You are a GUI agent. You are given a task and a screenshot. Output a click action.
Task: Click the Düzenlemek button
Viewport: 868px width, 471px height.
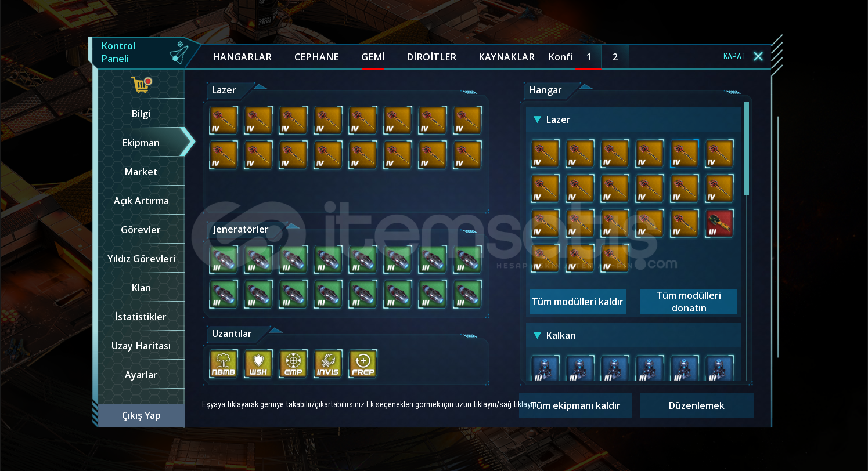(697, 405)
